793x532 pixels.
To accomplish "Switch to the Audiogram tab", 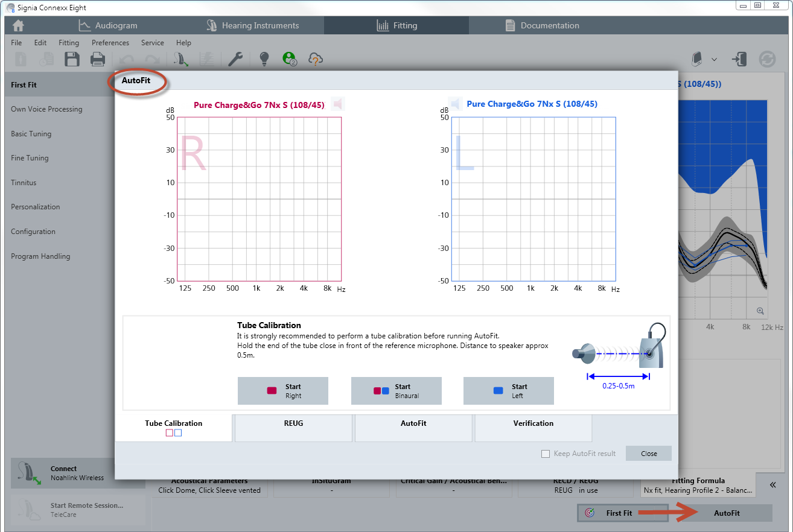I will tap(108, 25).
